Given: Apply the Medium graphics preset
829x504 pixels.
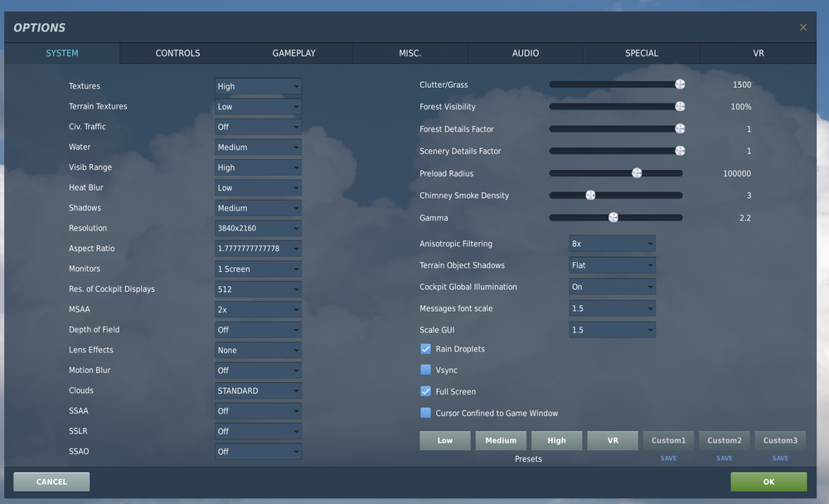Looking at the screenshot, I should pos(501,440).
